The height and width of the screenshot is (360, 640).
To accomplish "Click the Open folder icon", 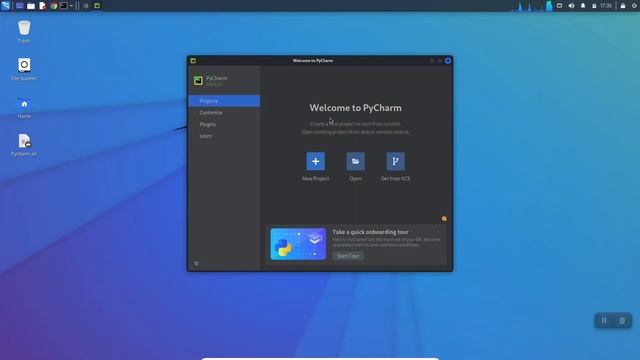I will point(356,161).
